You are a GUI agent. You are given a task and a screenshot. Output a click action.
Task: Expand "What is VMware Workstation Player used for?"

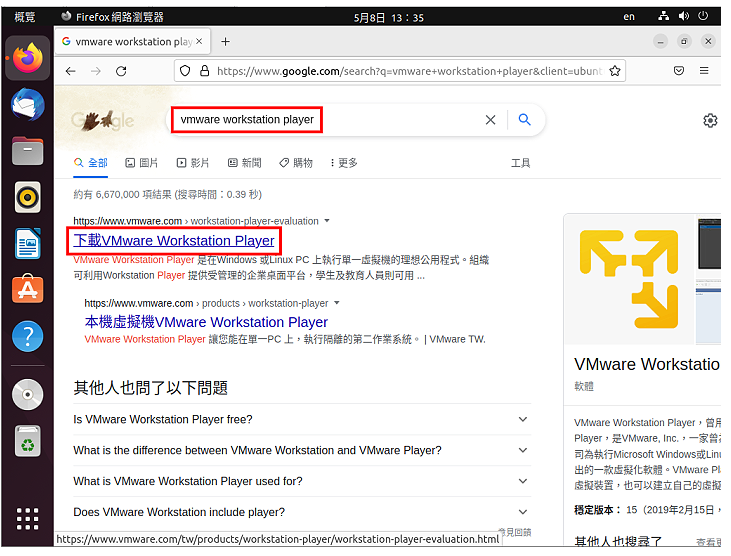302,481
